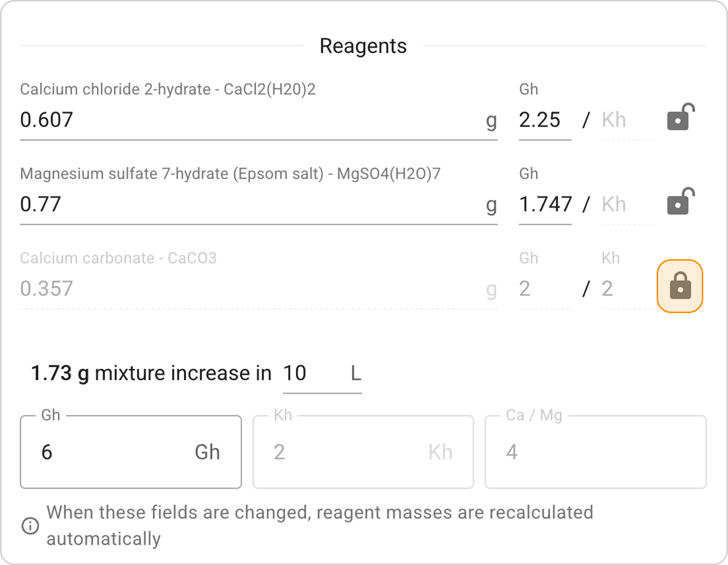Click the Reagents section heading
This screenshot has height=565, width=728.
point(363,46)
